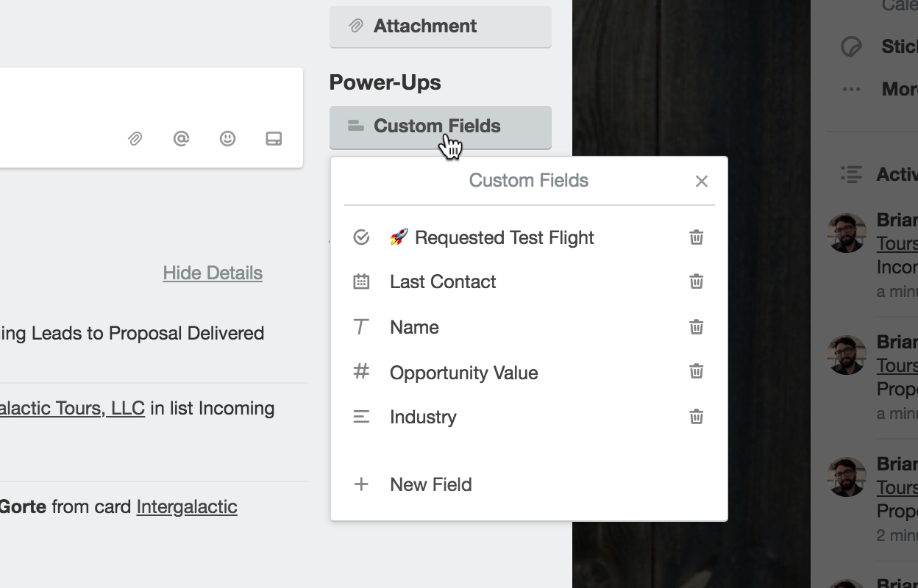The width and height of the screenshot is (918, 588).
Task: Click the Hide Details link
Action: point(213,273)
